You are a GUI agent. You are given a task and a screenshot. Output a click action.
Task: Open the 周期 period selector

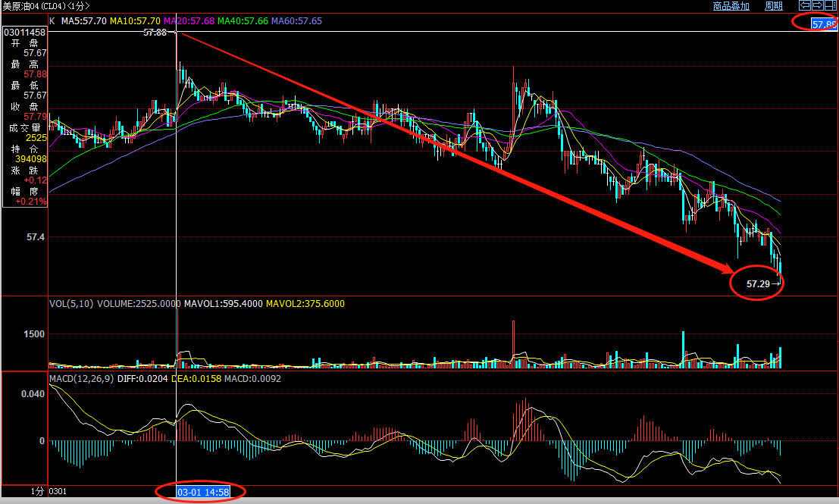773,6
